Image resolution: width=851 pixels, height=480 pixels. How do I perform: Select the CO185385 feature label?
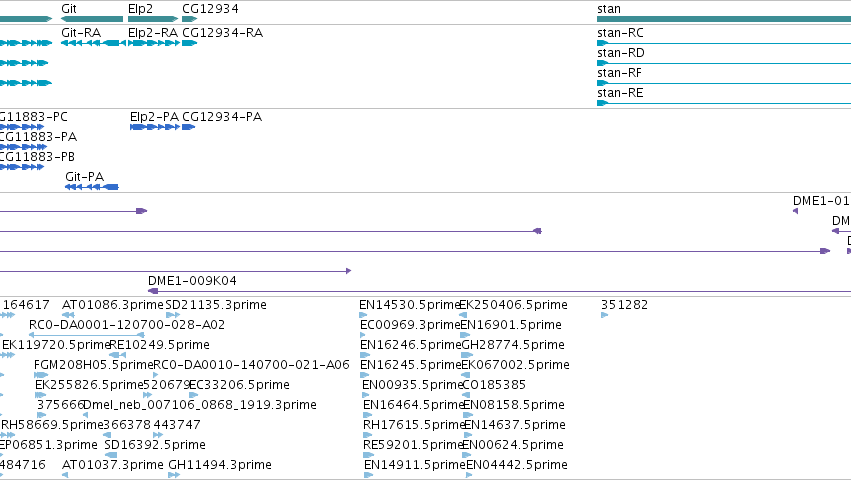(x=494, y=385)
